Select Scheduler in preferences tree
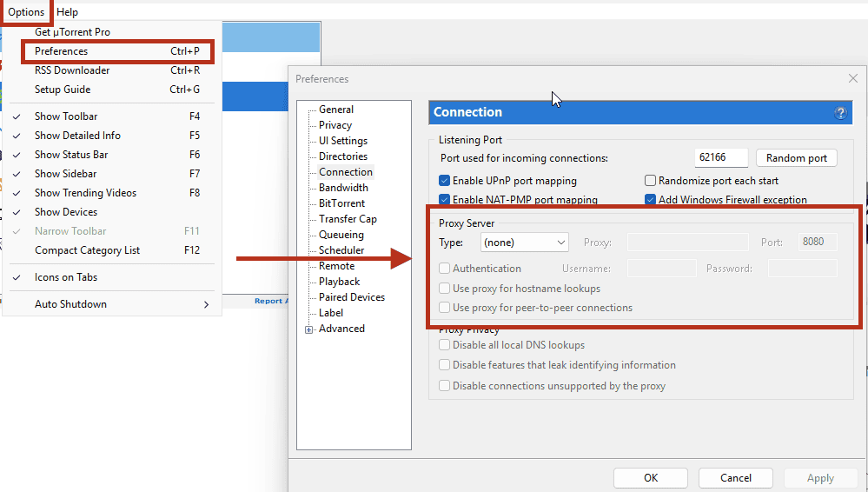Screen dimensions: 868x492 (341, 249)
